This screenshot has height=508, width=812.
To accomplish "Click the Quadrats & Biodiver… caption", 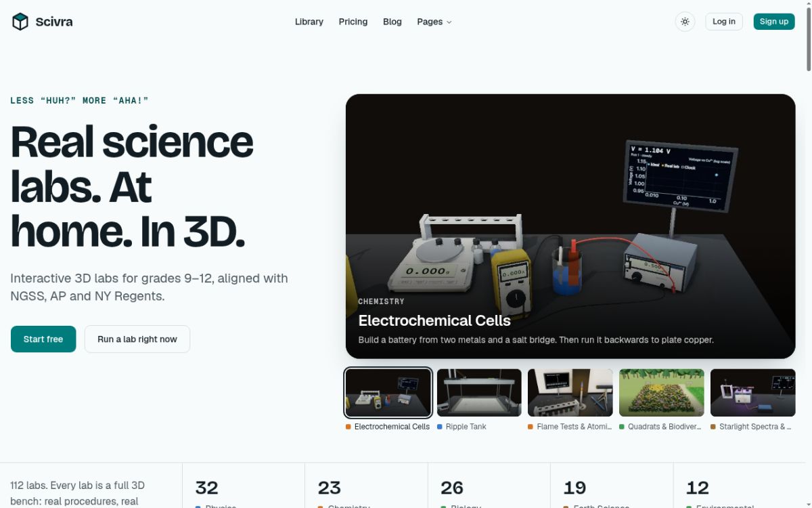I will tap(664, 427).
